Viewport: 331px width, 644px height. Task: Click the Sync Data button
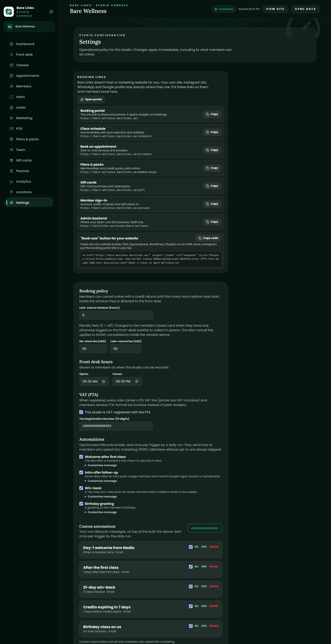click(x=305, y=9)
